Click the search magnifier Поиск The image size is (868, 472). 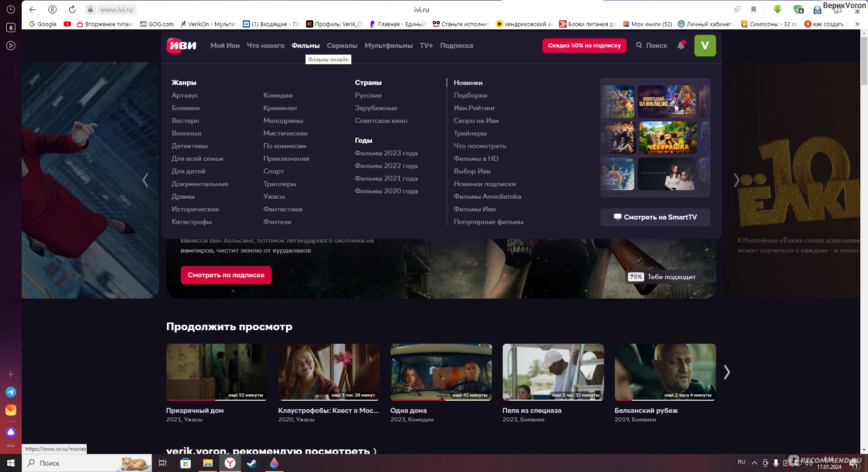[651, 46]
